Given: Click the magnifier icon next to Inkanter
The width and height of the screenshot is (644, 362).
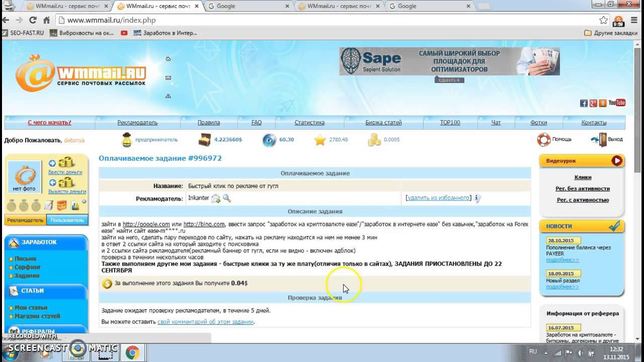Looking at the screenshot, I should (227, 199).
